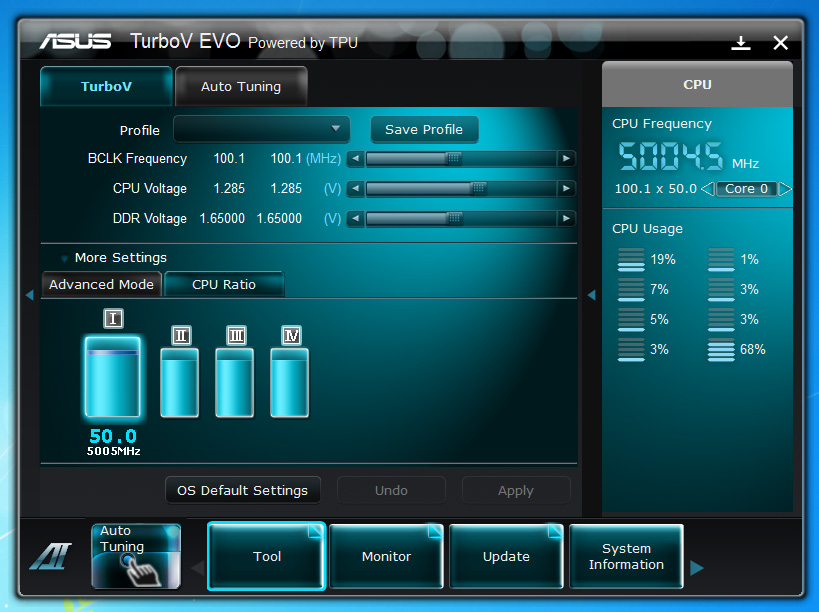Select core I ratio icon
This screenshot has height=612, width=819.
[x=113, y=318]
